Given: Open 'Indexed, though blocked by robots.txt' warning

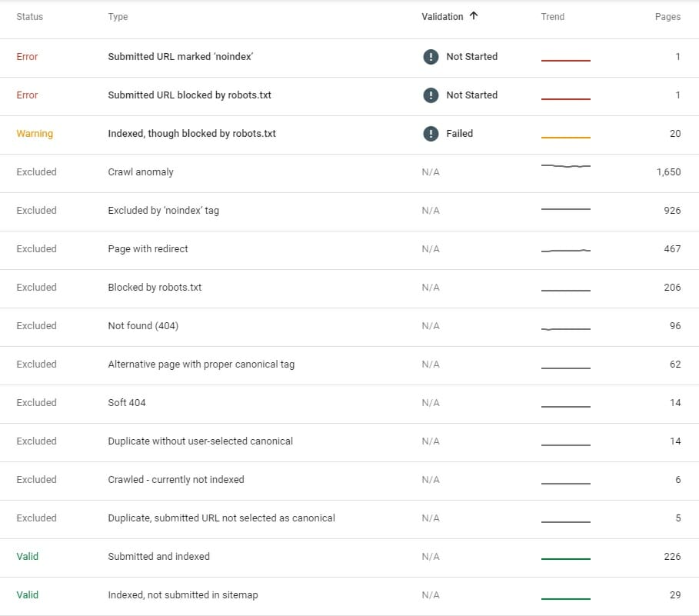Looking at the screenshot, I should (191, 133).
